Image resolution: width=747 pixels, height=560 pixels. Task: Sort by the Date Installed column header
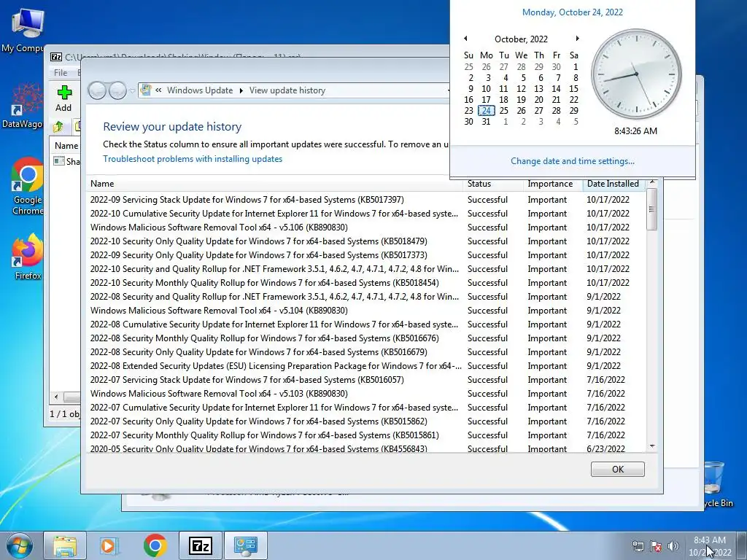pyautogui.click(x=613, y=184)
